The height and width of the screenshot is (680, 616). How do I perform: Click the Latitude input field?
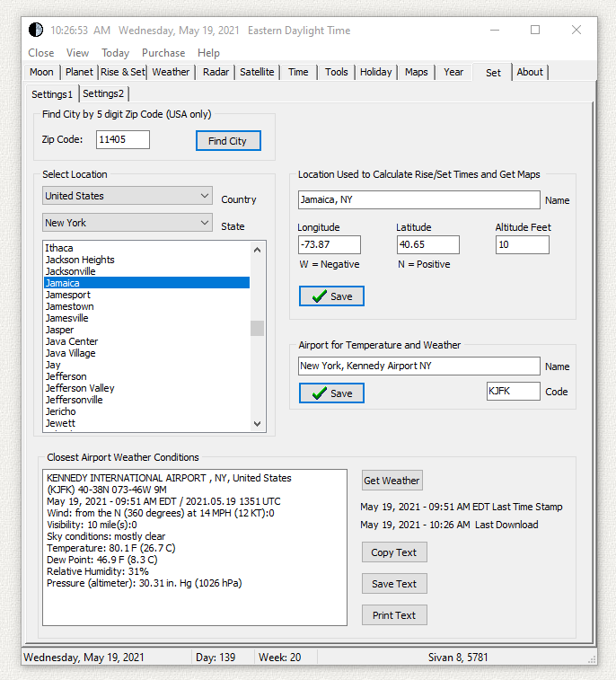(427, 244)
